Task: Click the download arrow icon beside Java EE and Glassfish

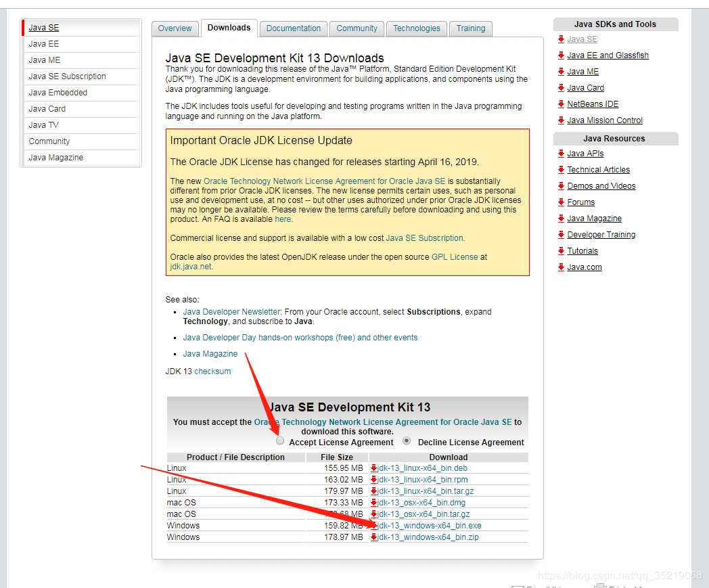Action: click(x=561, y=55)
